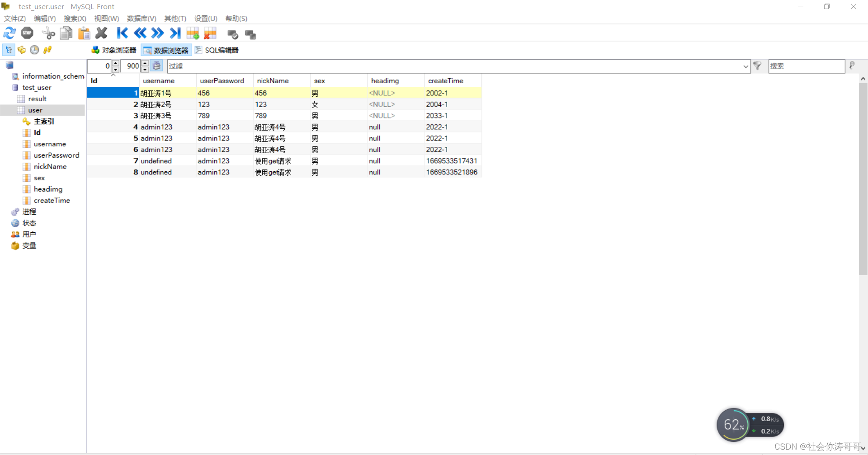Select information_schema database in tree
868x455 pixels.
coord(53,76)
